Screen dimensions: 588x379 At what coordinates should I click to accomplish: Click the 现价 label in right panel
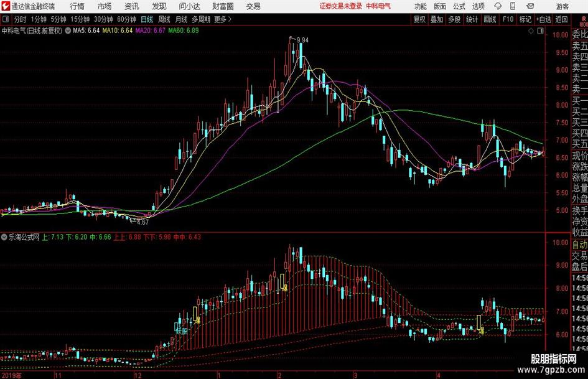[580, 156]
